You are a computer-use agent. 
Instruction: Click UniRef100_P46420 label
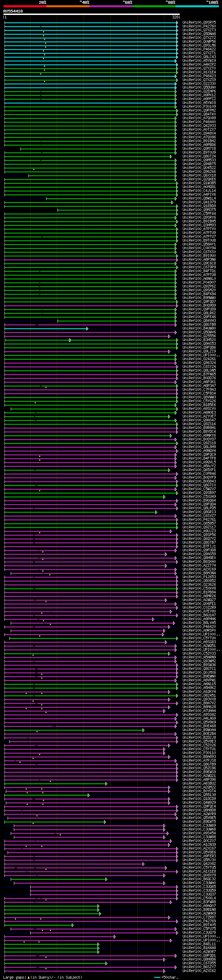coord(199,626)
